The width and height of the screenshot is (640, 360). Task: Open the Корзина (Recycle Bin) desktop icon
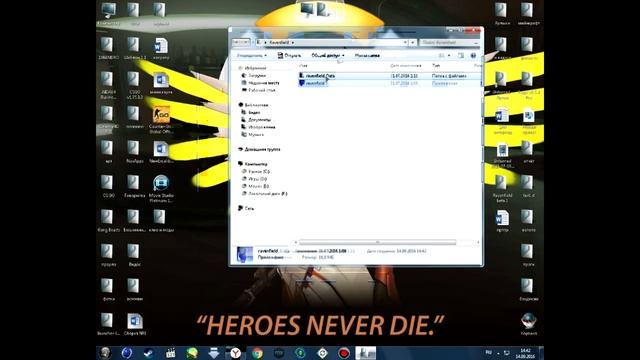529,324
